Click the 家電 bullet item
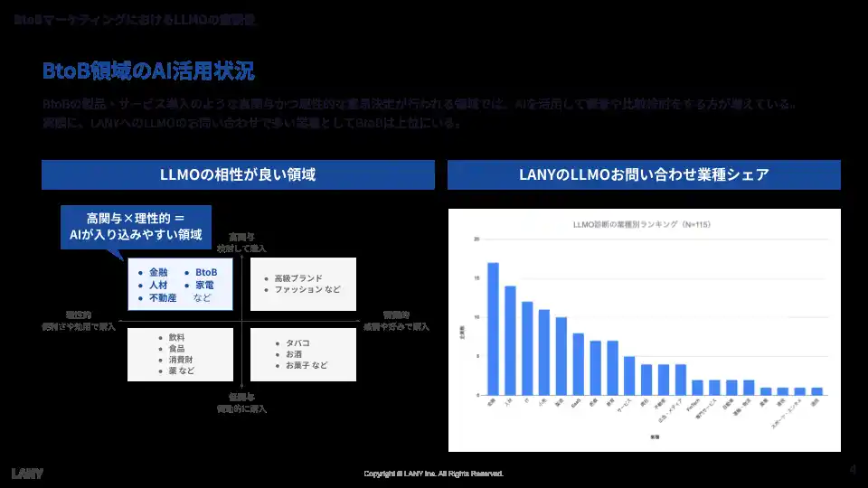The height and width of the screenshot is (488, 868). [204, 285]
